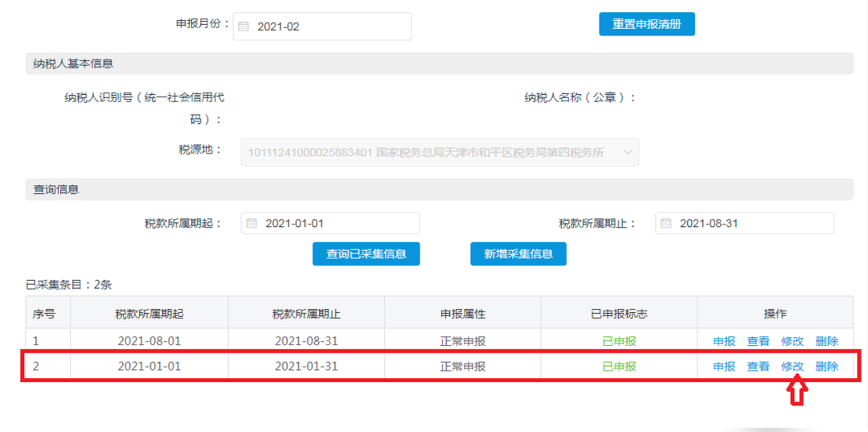Click 正常申报 in row 1

(463, 341)
